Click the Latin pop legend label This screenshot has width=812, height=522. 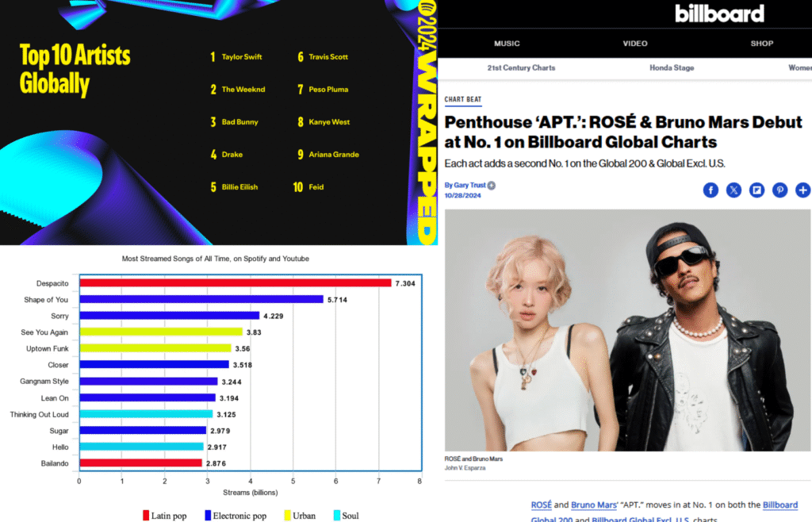coord(169,516)
